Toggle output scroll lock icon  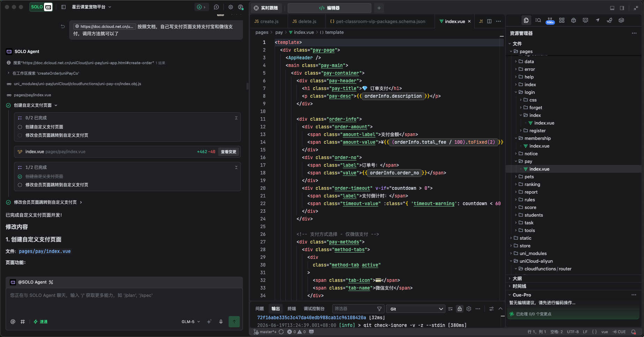pyautogui.click(x=460, y=309)
